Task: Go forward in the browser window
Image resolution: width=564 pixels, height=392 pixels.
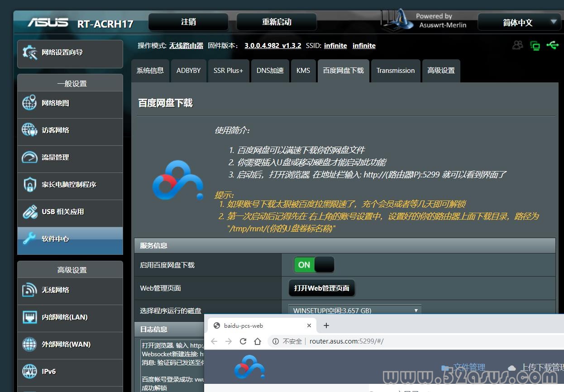Action: pyautogui.click(x=229, y=341)
